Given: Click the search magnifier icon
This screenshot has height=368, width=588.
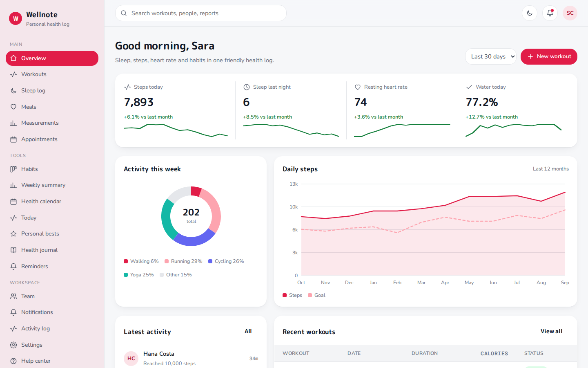Looking at the screenshot, I should tap(124, 13).
